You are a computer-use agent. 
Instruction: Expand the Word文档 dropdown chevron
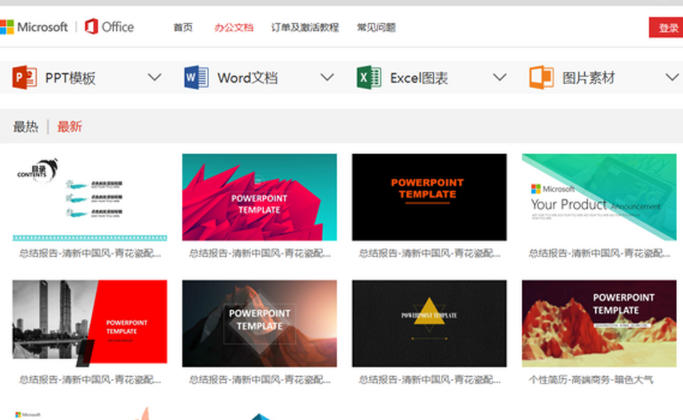click(x=327, y=77)
